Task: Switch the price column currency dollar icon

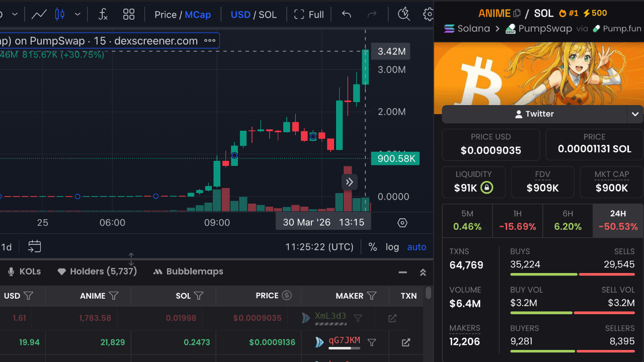Action: [x=287, y=296]
